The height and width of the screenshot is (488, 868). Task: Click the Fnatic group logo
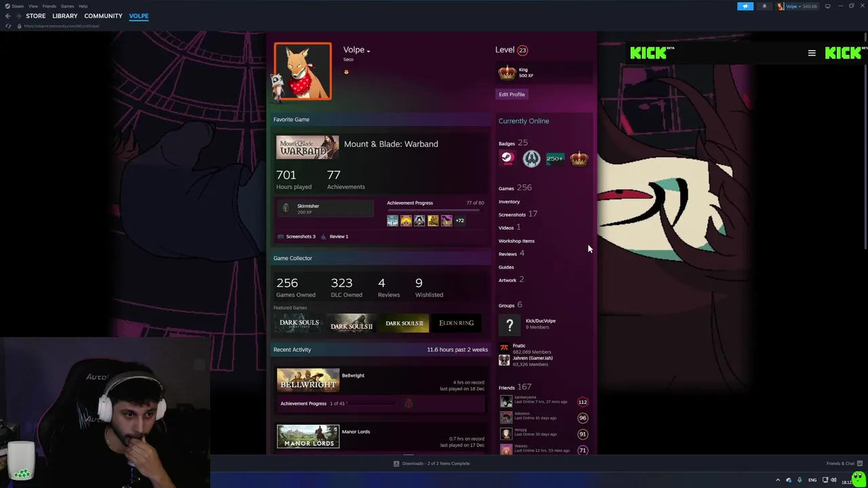click(x=504, y=348)
